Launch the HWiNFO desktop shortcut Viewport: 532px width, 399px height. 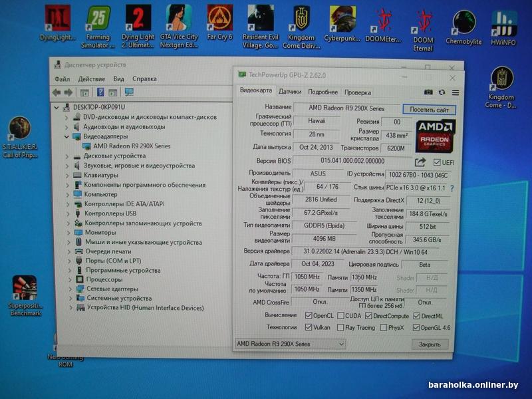pos(503,29)
